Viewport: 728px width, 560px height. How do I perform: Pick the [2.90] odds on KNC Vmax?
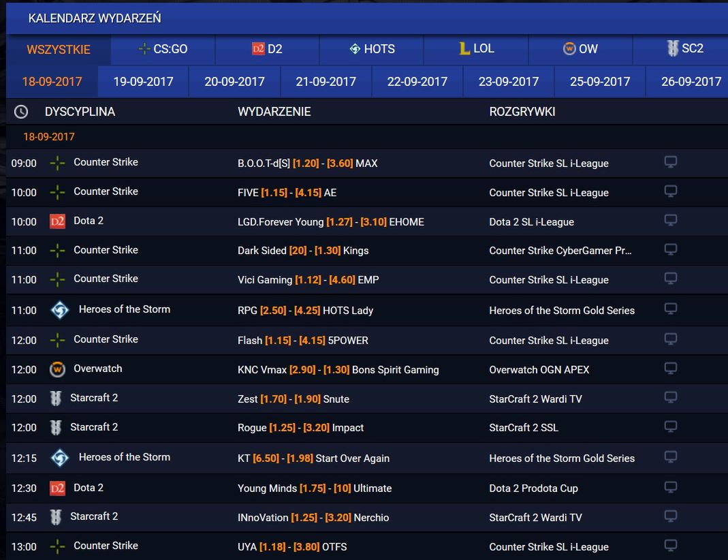point(302,370)
